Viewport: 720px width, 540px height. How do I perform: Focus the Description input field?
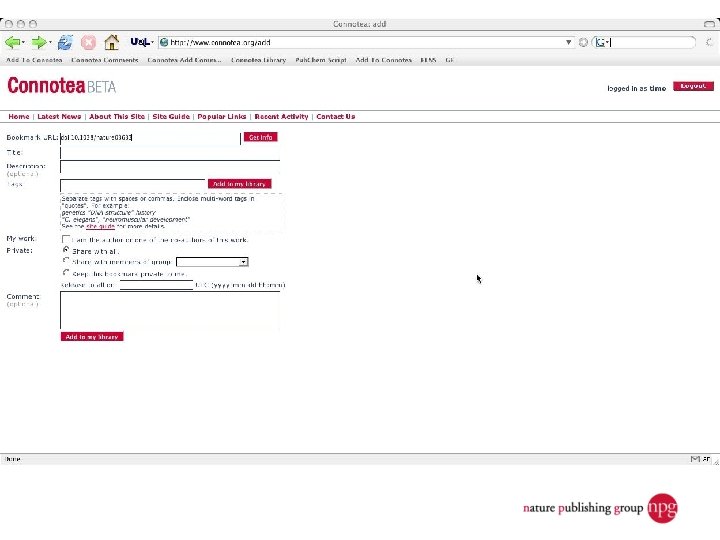click(170, 167)
